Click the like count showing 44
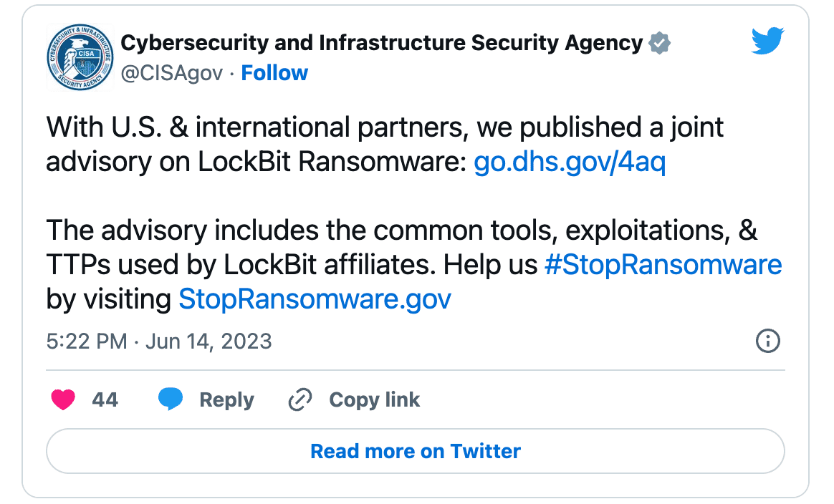The width and height of the screenshot is (834, 504). [x=102, y=399]
